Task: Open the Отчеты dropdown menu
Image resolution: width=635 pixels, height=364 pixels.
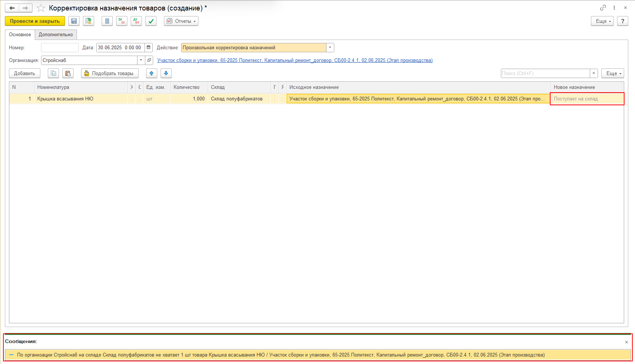Action: [181, 21]
